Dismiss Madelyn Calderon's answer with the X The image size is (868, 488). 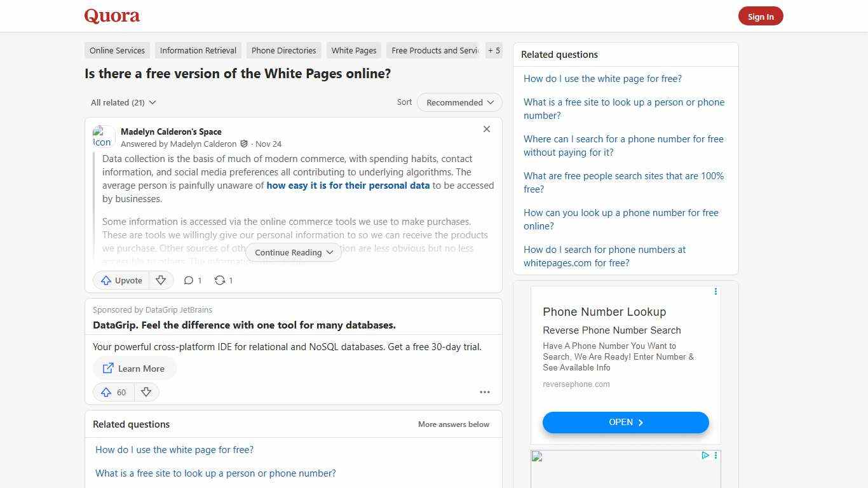tap(486, 129)
